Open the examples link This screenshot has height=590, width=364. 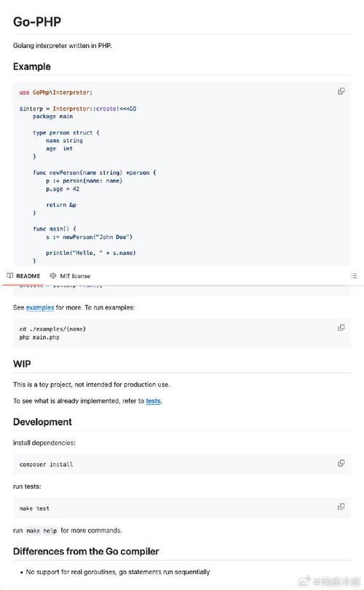coord(40,307)
